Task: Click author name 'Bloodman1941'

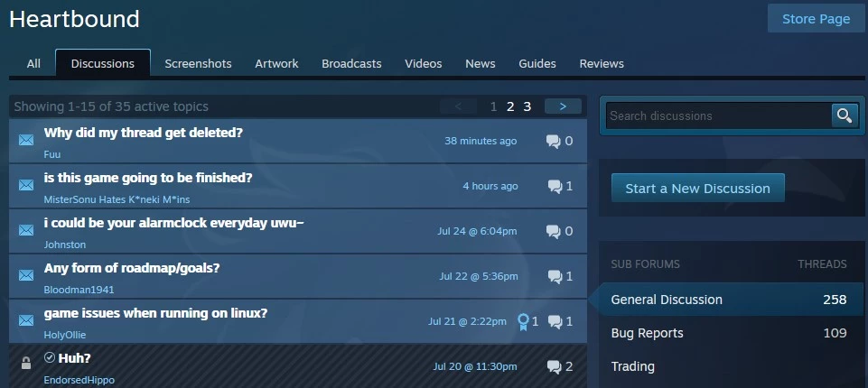Action: coord(79,290)
